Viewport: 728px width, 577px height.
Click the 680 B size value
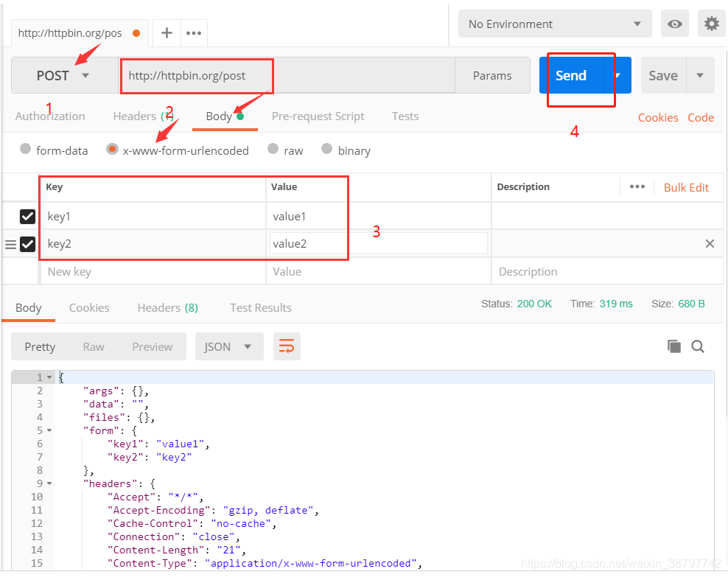click(x=691, y=304)
